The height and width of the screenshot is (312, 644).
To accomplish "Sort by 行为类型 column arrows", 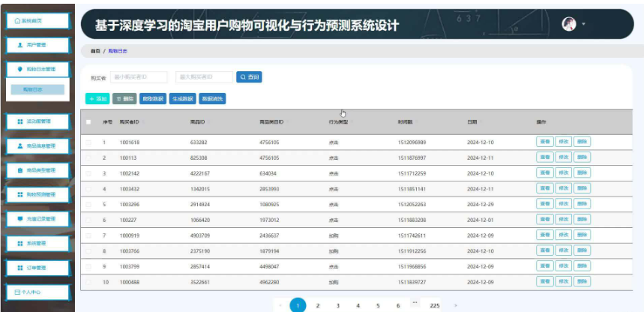I will 352,122.
